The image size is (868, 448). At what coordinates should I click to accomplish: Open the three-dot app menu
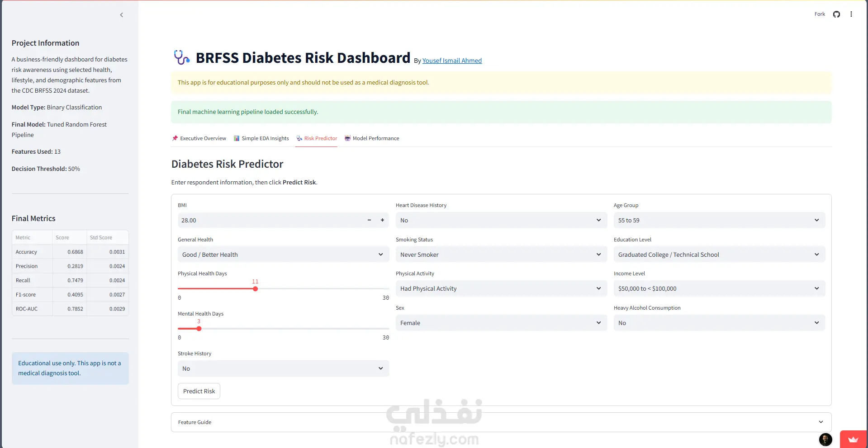point(851,14)
